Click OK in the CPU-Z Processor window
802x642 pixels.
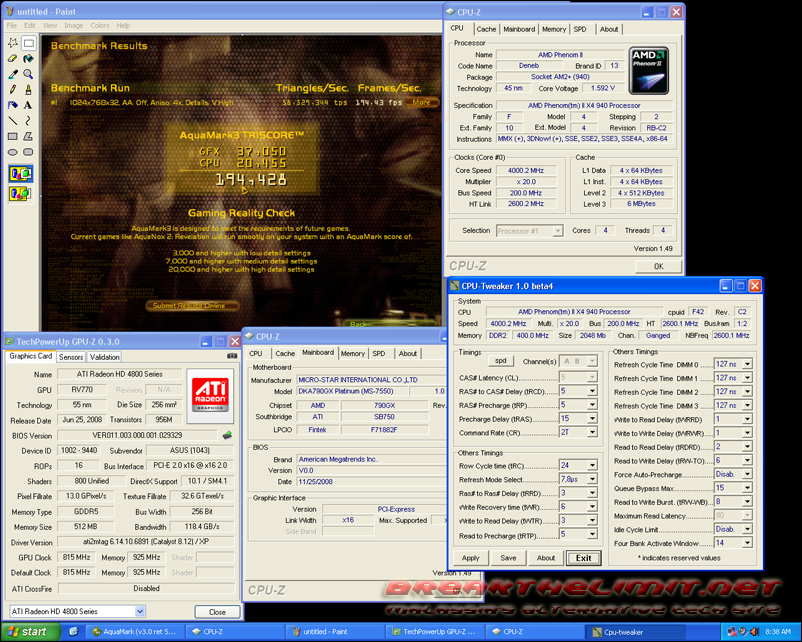(658, 266)
